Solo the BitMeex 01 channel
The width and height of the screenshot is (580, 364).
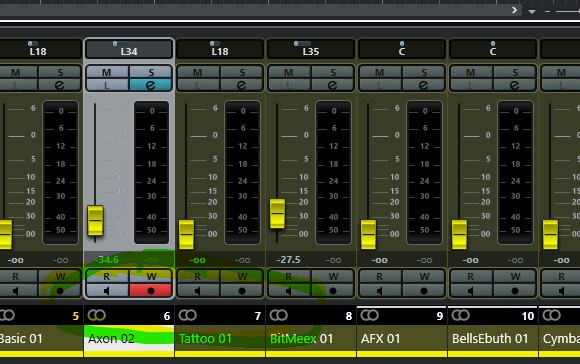(x=333, y=72)
